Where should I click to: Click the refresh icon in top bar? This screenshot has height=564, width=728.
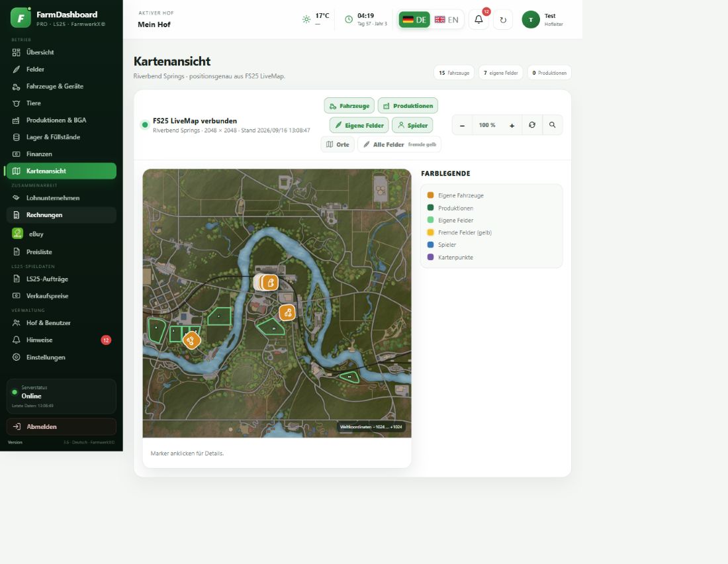503,19
